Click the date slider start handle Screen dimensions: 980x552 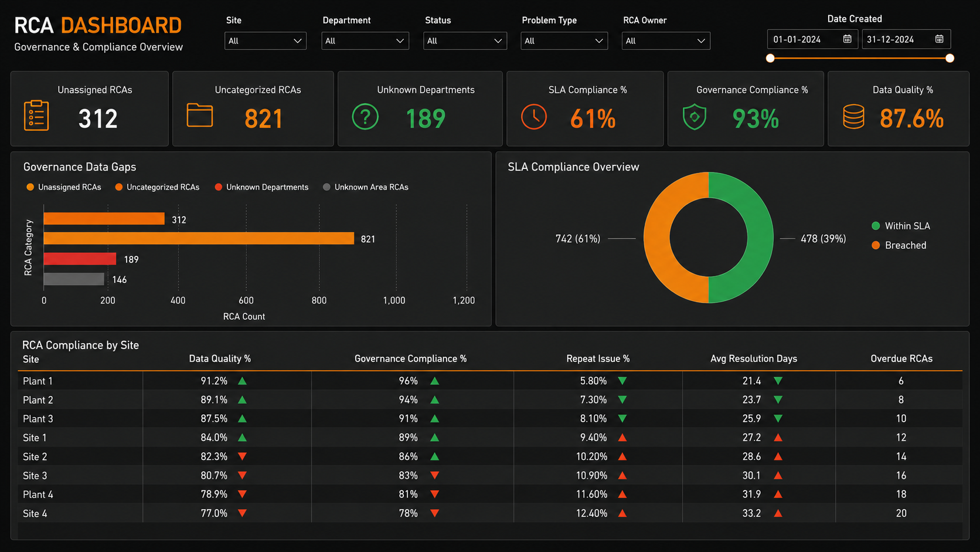click(770, 58)
